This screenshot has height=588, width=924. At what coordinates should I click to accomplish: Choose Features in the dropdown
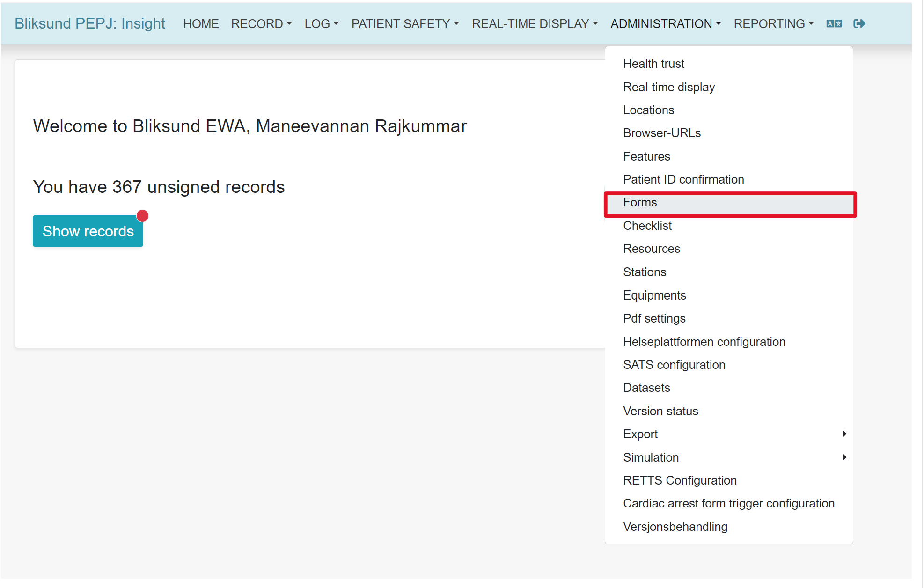(x=729, y=156)
